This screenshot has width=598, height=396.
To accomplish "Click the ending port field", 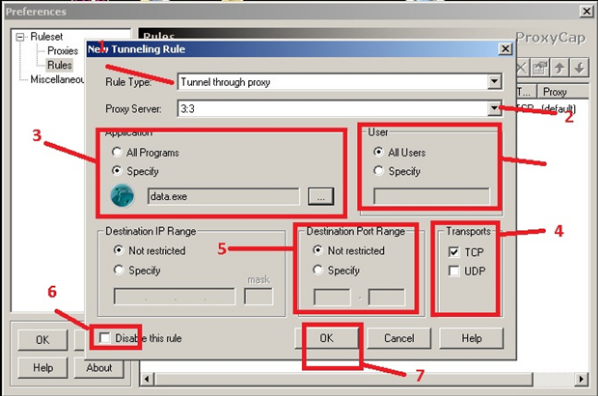I will (386, 297).
